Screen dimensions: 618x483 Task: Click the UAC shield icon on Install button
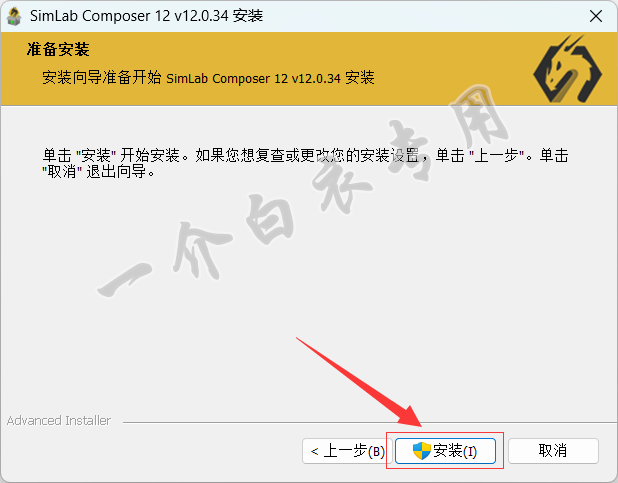[x=421, y=451]
